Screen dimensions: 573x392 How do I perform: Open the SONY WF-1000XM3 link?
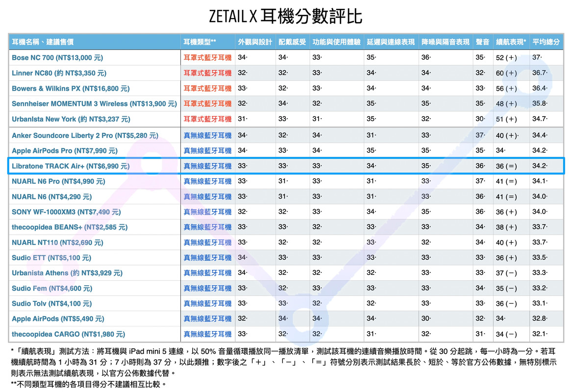coord(66,212)
